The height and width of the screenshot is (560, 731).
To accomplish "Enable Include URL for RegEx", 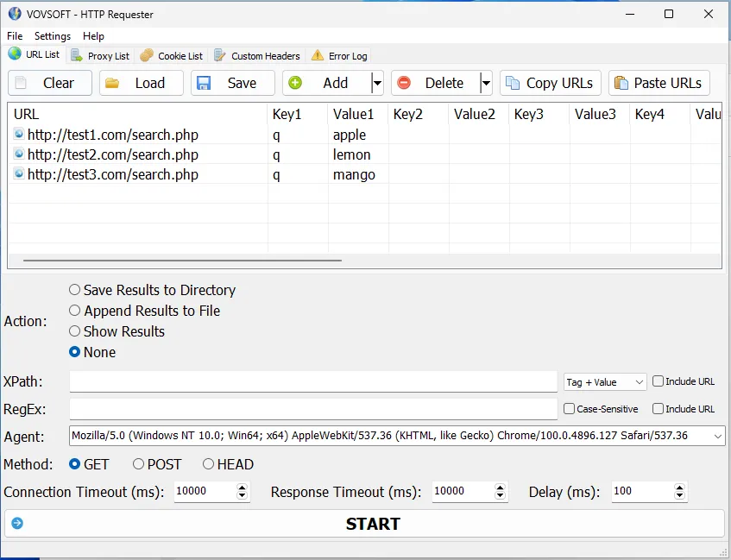I will [684, 409].
